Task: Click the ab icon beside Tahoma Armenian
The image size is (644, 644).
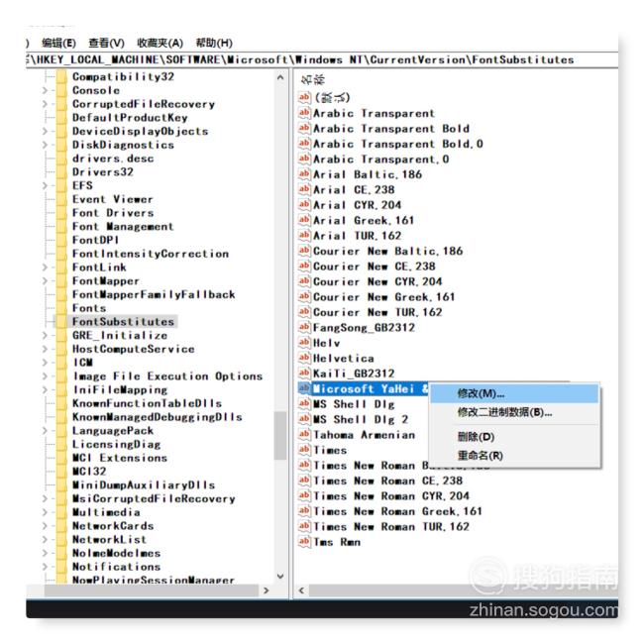Action: [304, 435]
